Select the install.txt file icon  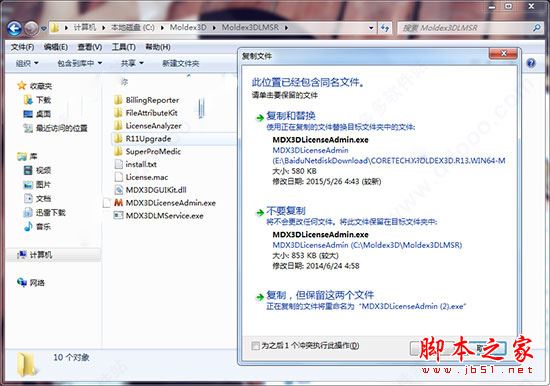118,164
